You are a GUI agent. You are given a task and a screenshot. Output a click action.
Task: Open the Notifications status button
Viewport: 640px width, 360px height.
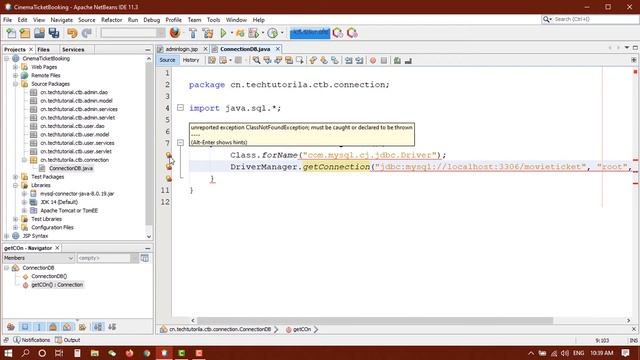point(31,340)
